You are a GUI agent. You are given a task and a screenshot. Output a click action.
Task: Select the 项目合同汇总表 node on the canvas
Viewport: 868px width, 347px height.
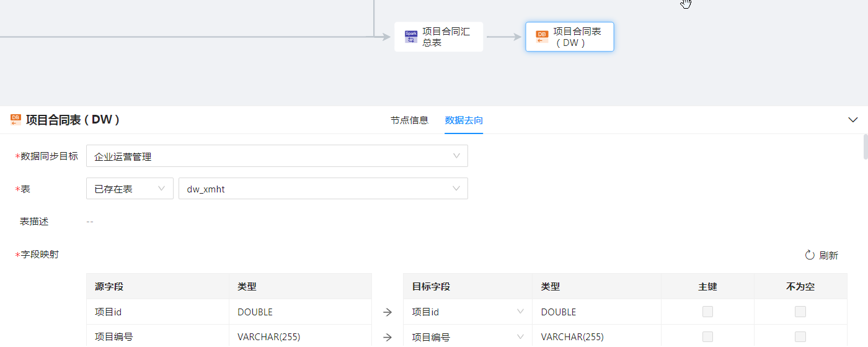pos(438,37)
